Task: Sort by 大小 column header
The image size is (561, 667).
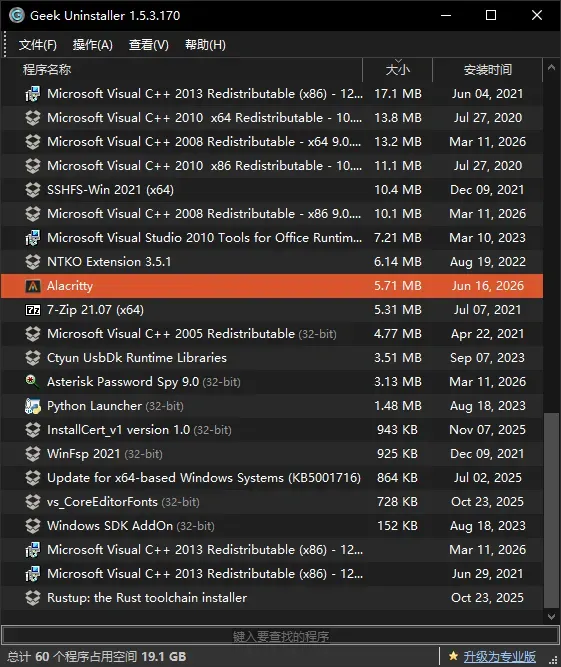Action: coord(397,69)
